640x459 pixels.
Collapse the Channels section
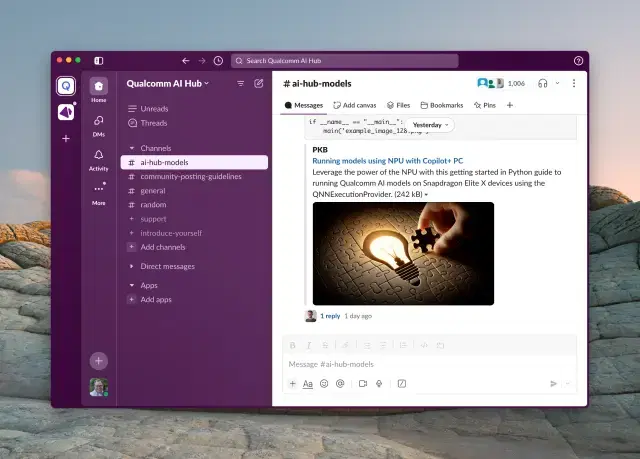click(x=131, y=148)
